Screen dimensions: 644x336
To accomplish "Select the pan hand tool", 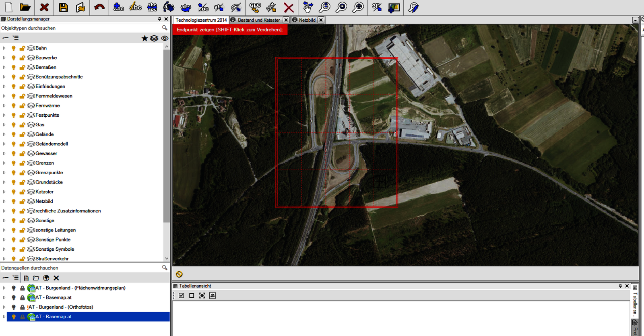I will tap(308, 7).
